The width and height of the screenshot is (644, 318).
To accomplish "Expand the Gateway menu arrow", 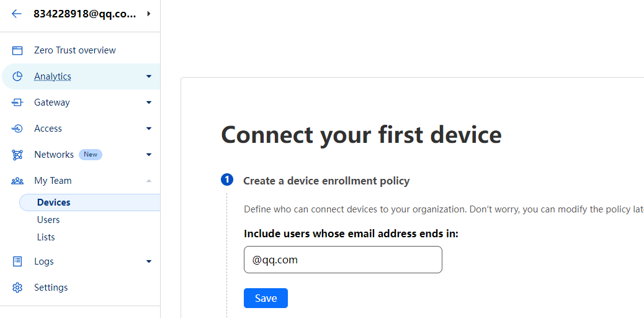I will [x=148, y=102].
